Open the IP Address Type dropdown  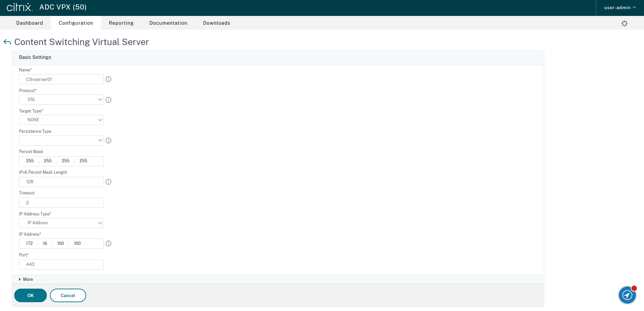click(61, 223)
